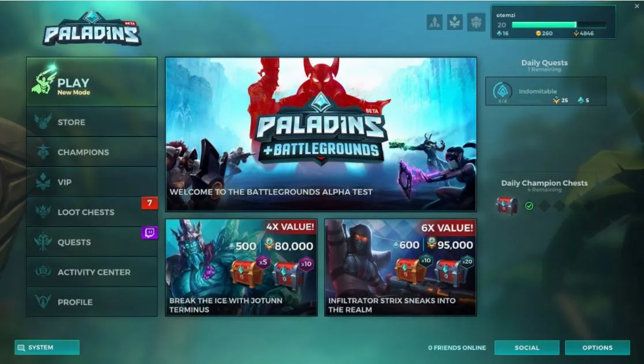Image resolution: width=644 pixels, height=364 pixels.
Task: Click the Indomitable quest progress ring icon
Action: 502,91
